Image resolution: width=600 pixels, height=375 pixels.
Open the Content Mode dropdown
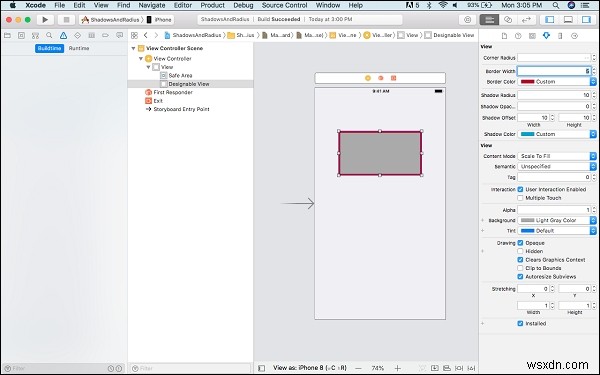click(x=557, y=156)
